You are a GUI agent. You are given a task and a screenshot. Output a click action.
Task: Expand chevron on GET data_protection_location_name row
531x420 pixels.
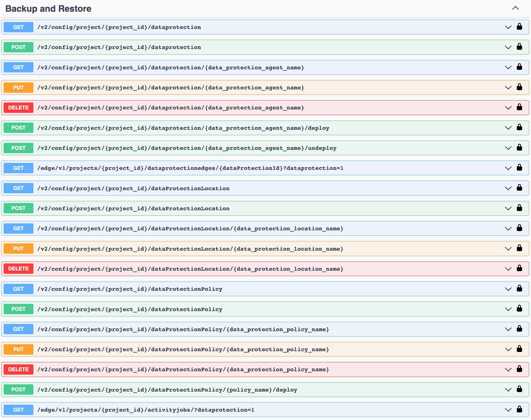[x=508, y=229]
